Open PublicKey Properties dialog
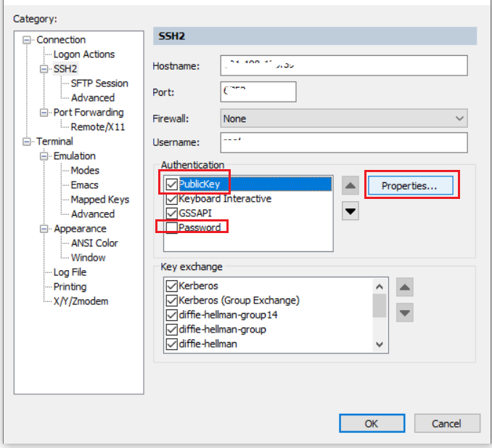 point(411,186)
